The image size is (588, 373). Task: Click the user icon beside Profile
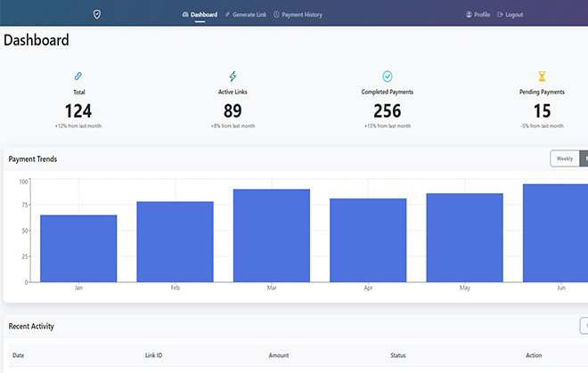[x=469, y=14]
